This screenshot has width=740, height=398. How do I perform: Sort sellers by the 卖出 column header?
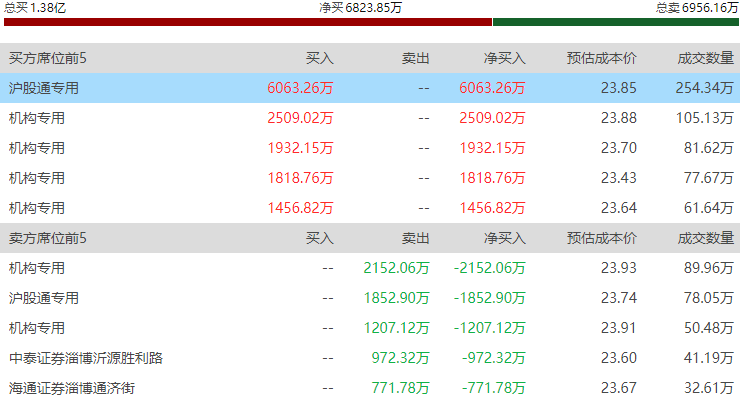(x=416, y=238)
